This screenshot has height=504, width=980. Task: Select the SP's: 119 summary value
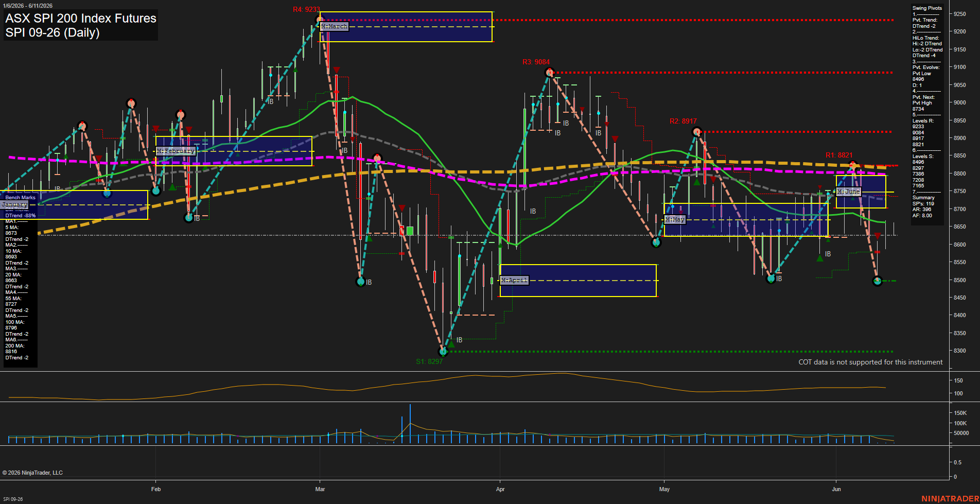[x=923, y=204]
